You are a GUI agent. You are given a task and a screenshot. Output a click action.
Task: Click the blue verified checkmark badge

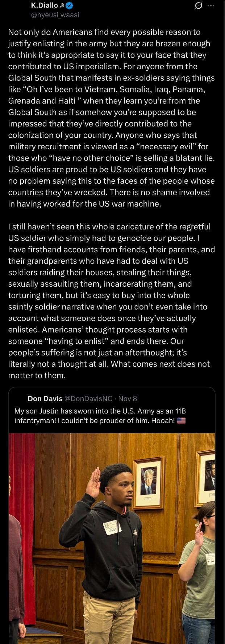point(71,5)
